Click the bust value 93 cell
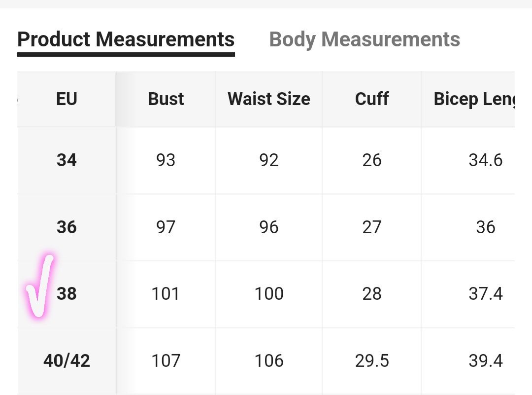This screenshot has height=395, width=532. click(166, 160)
